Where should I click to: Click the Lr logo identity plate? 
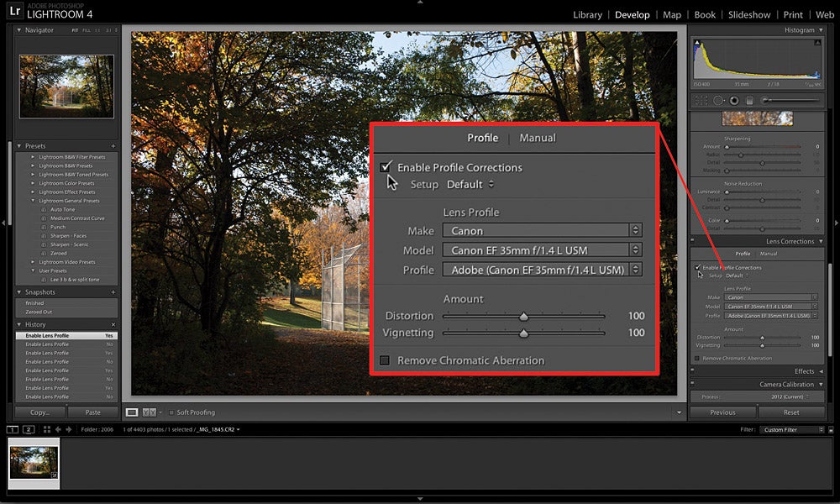pyautogui.click(x=15, y=10)
